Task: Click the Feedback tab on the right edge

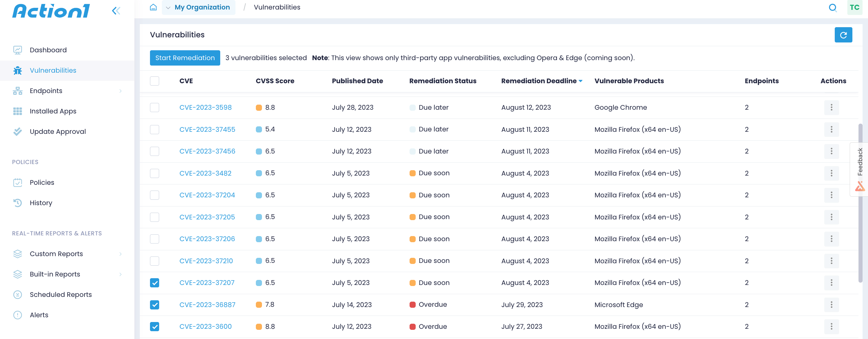Action: (x=860, y=162)
